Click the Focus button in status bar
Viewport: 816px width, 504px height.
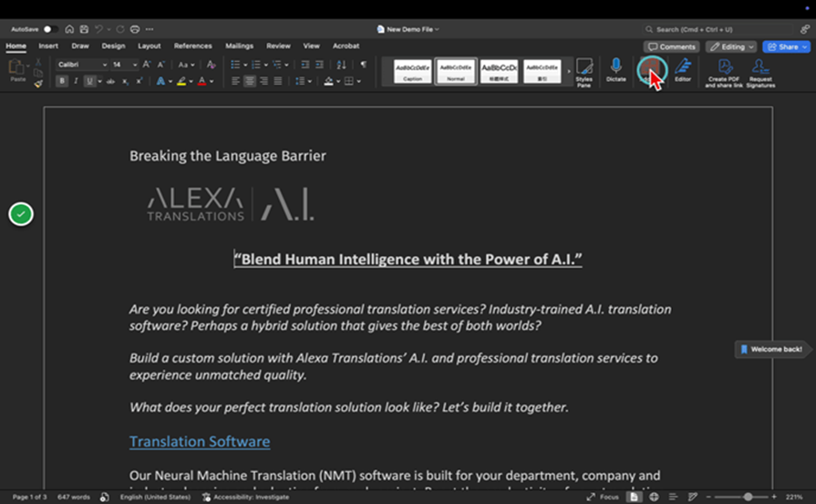[x=603, y=497]
